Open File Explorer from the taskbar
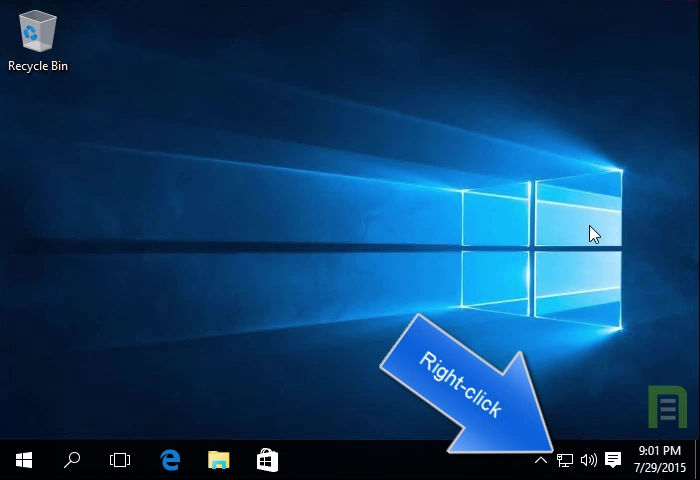Screen dimensions: 700x480 (x=219, y=460)
